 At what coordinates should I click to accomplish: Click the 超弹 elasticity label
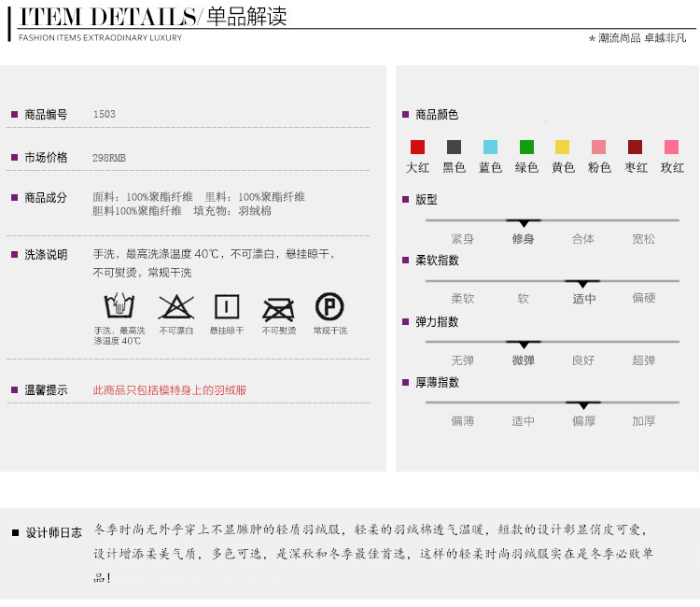[644, 360]
